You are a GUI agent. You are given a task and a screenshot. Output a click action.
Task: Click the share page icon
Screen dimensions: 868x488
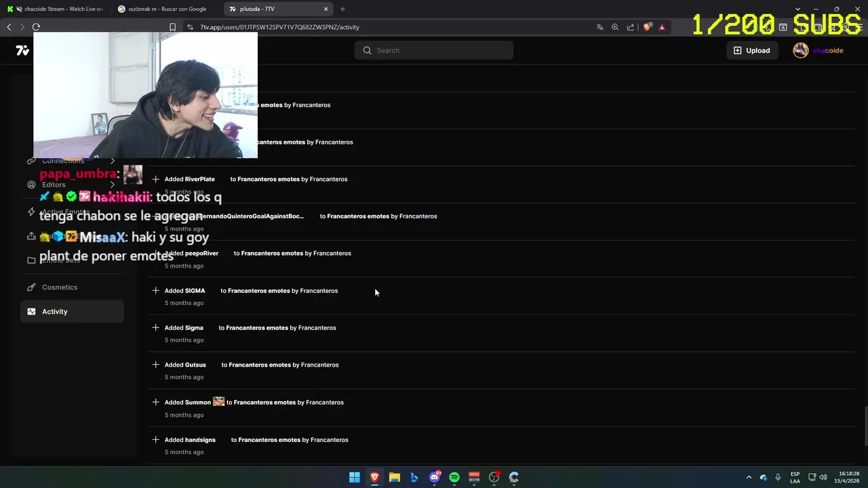(x=631, y=27)
